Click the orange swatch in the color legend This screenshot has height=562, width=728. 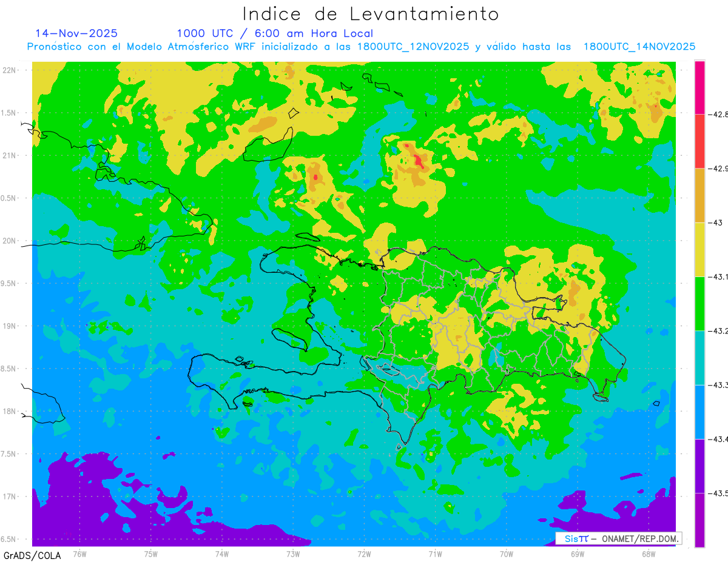tap(699, 195)
